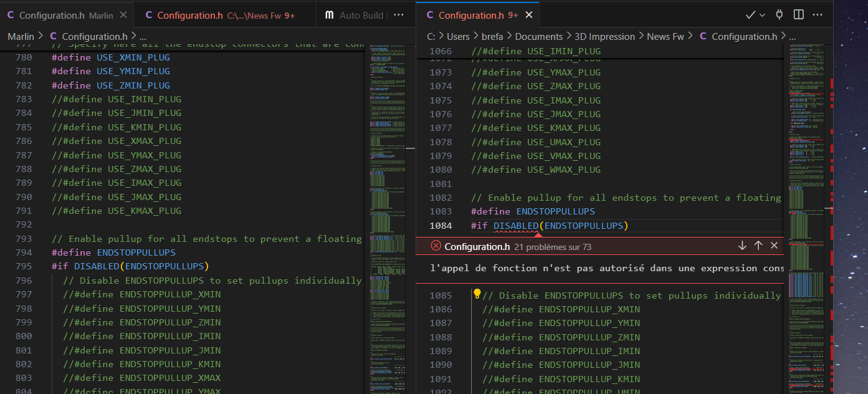Go to next problem with down arrow
The width and height of the screenshot is (868, 394).
[742, 246]
